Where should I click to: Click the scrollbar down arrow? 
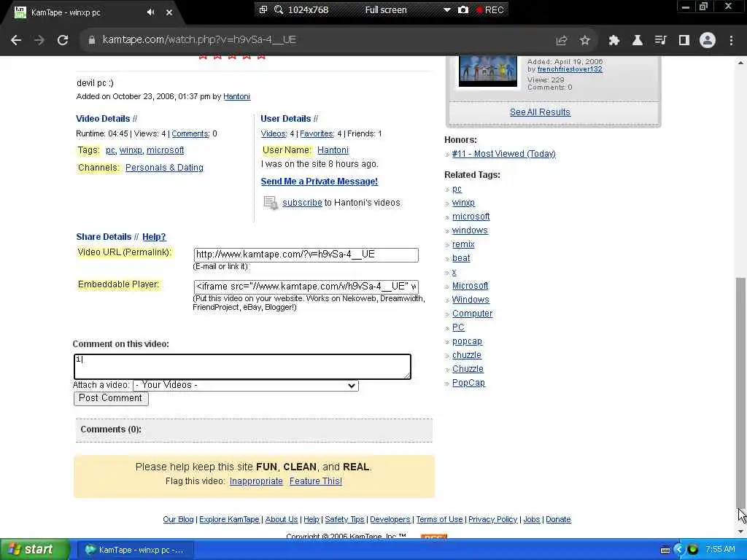pos(741,532)
